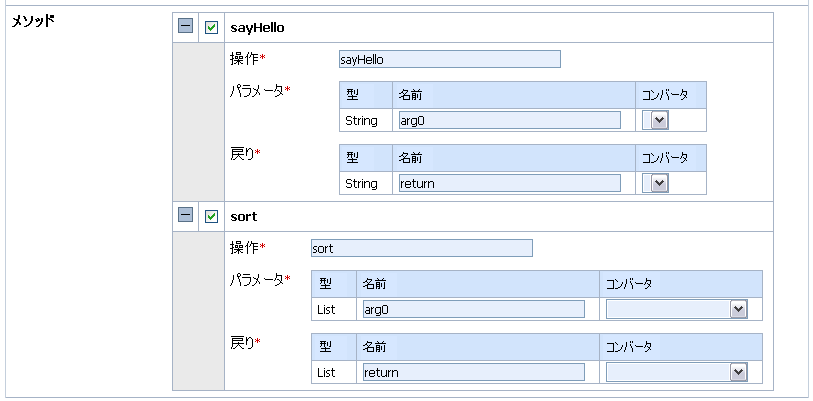The image size is (813, 401).
Task: Click the sayHello method title
Action: [250, 27]
